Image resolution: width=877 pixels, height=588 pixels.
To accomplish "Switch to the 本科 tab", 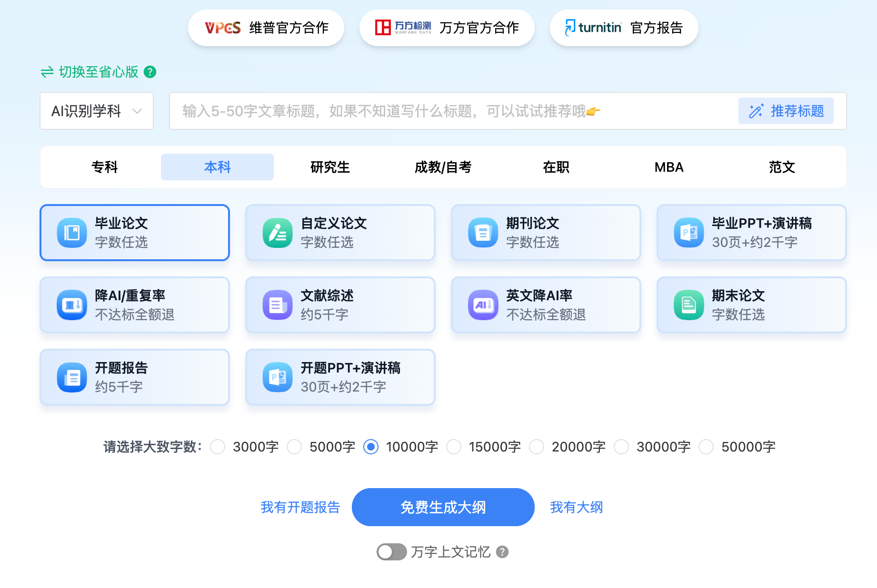I will point(217,167).
